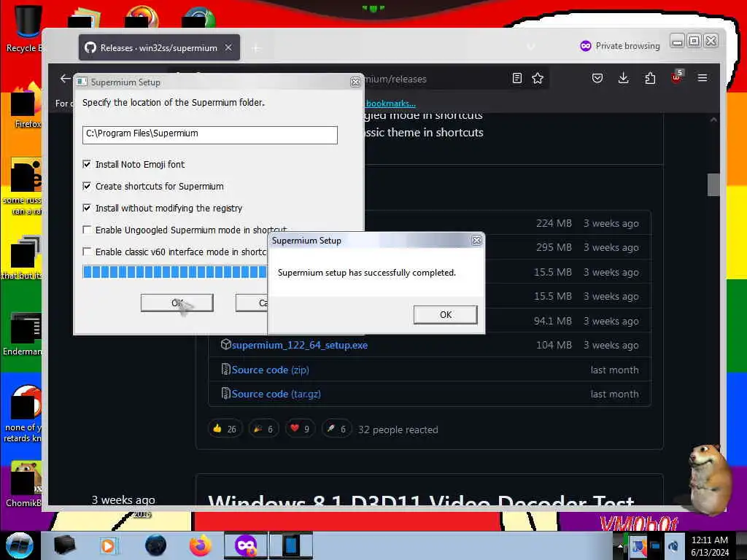Open Firefox hamburger application menu
The width and height of the screenshot is (747, 560).
[703, 77]
